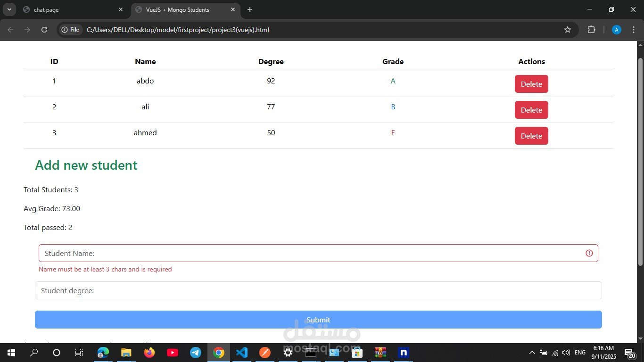Open Postman from taskbar
The height and width of the screenshot is (362, 644).
[x=265, y=353]
